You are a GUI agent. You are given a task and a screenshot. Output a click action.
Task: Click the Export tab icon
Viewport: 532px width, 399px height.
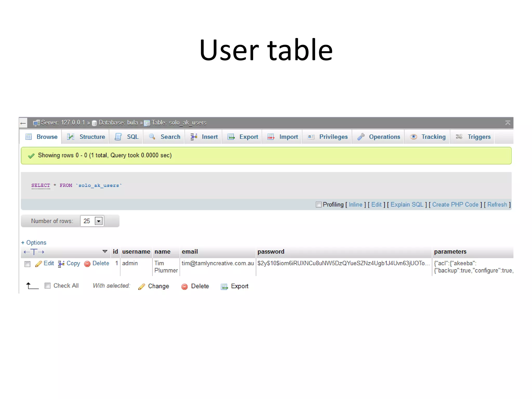pyautogui.click(x=231, y=137)
